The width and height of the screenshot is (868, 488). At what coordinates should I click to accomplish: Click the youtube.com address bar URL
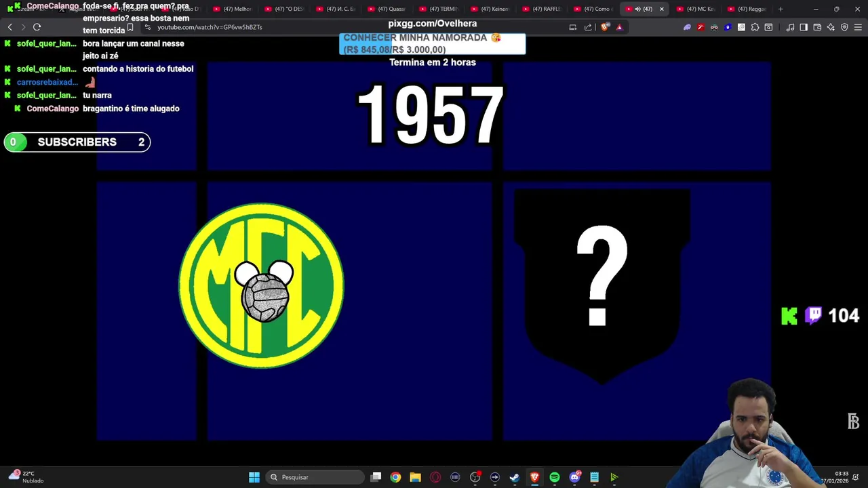pos(210,27)
